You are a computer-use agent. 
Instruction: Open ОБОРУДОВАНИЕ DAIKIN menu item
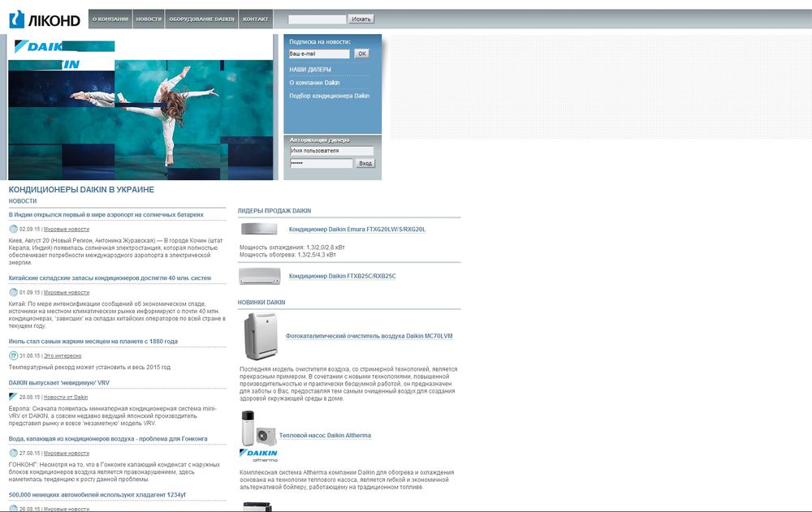201,19
